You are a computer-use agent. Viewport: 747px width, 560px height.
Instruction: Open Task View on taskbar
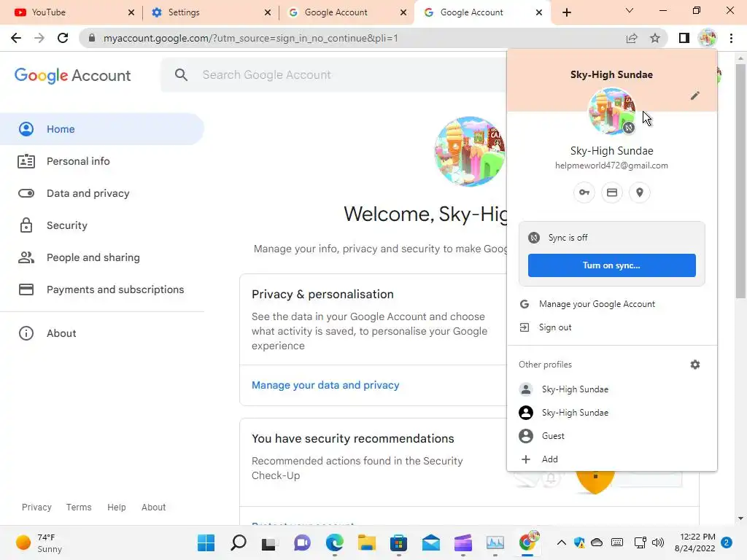point(270,542)
